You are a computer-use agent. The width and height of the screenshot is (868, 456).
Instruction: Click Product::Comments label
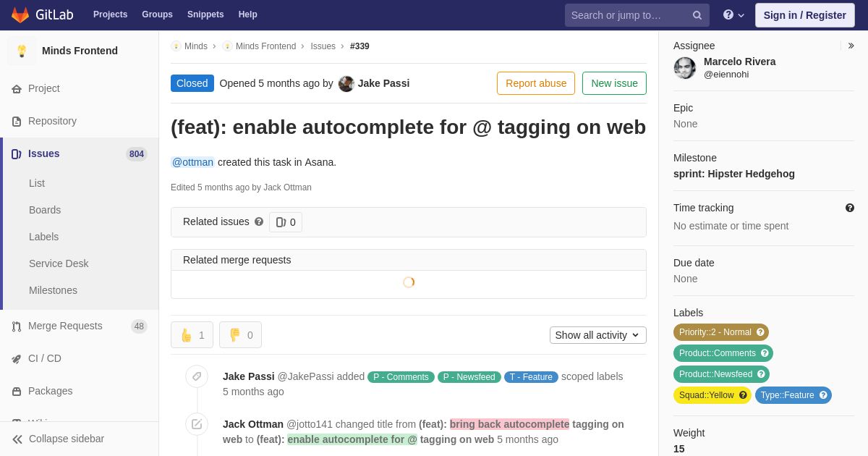723,353
